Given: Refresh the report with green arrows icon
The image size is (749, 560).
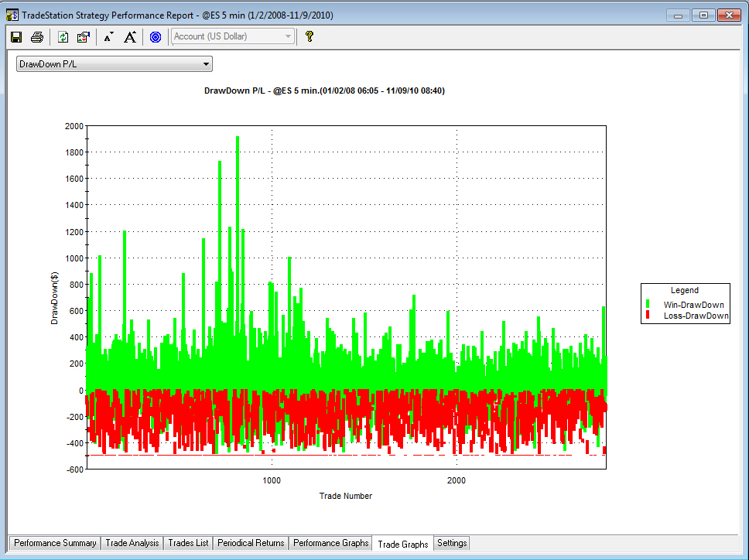Looking at the screenshot, I should coord(63,37).
